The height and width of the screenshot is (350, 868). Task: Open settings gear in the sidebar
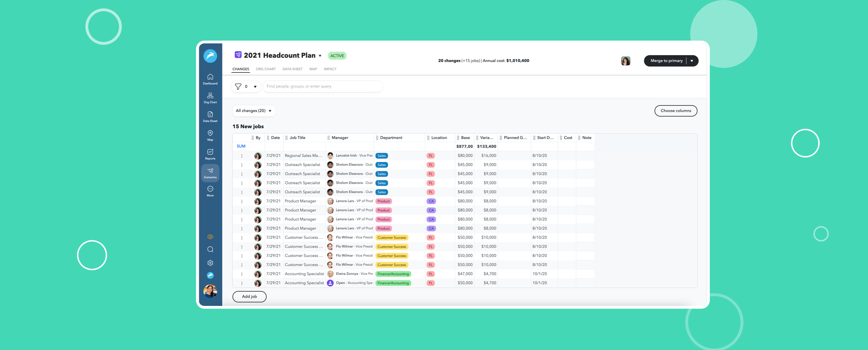[210, 263]
